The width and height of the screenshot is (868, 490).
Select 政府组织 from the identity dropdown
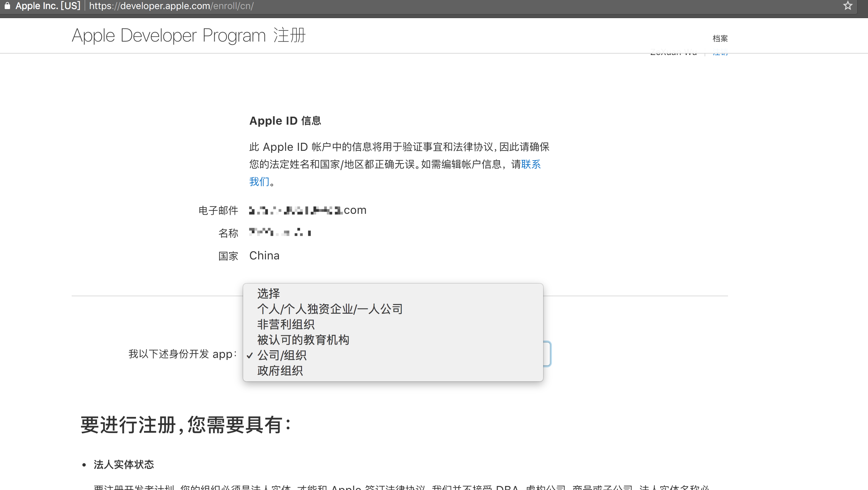[280, 370]
